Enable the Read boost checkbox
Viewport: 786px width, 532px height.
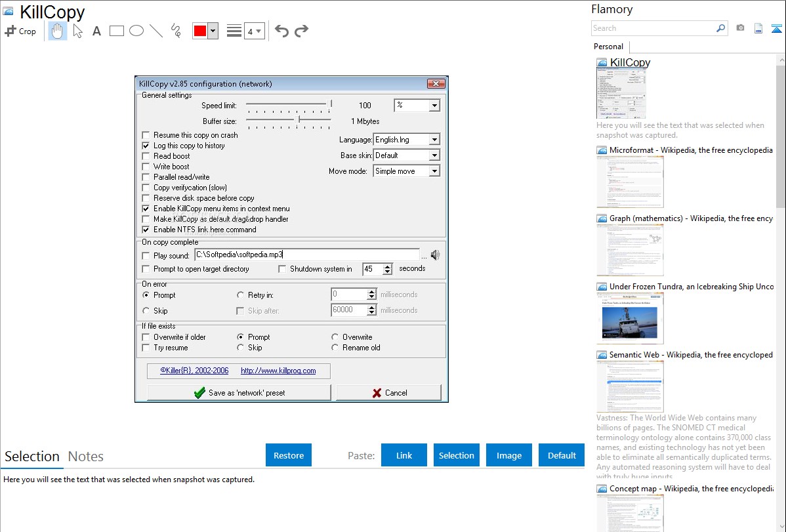[146, 156]
